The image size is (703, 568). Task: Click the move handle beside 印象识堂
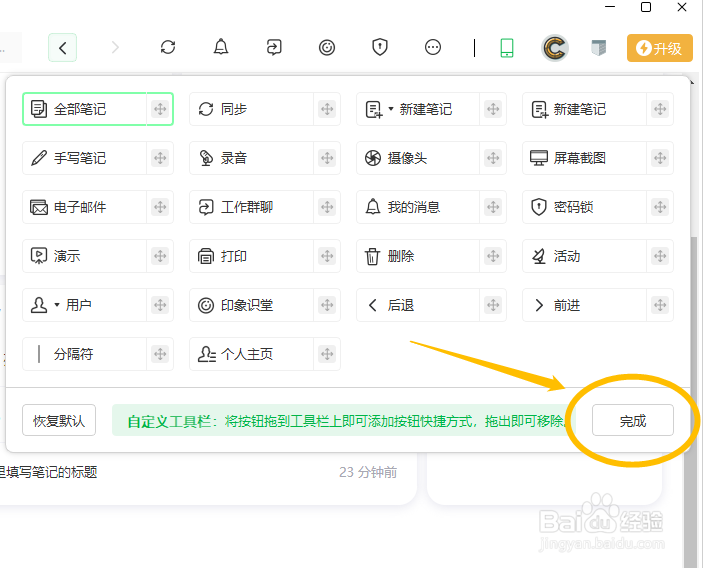pyautogui.click(x=327, y=305)
